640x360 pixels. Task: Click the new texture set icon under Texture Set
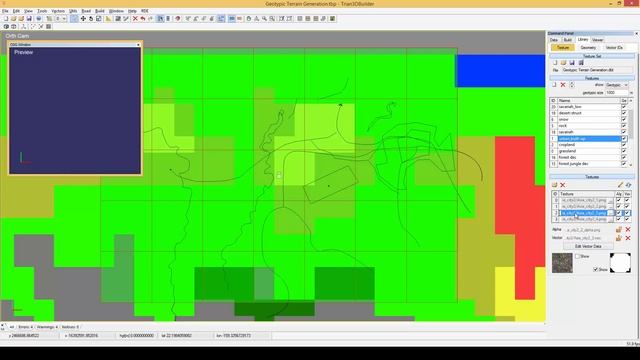tap(555, 62)
